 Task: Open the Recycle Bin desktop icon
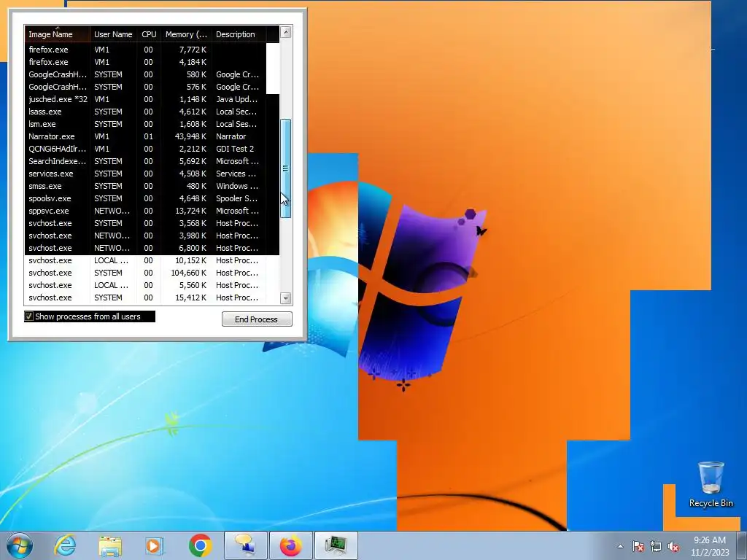[x=711, y=485]
